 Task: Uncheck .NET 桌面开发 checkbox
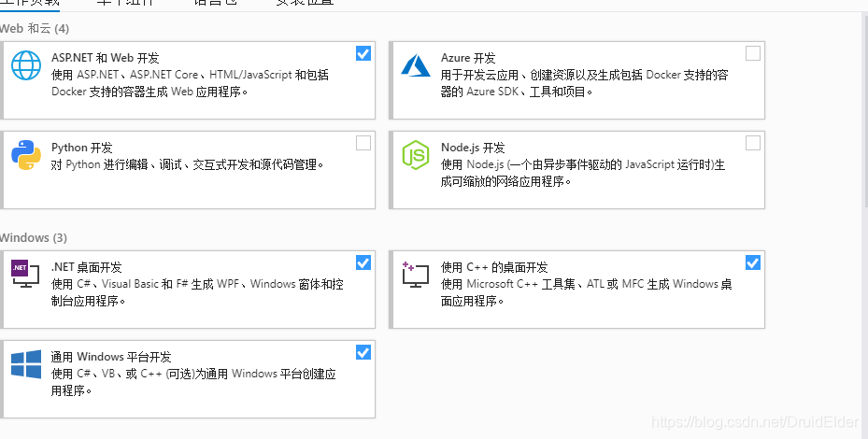pyautogui.click(x=363, y=262)
